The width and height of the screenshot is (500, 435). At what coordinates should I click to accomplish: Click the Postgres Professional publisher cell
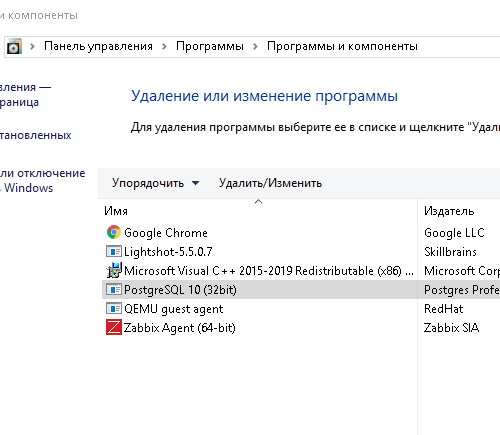[462, 290]
